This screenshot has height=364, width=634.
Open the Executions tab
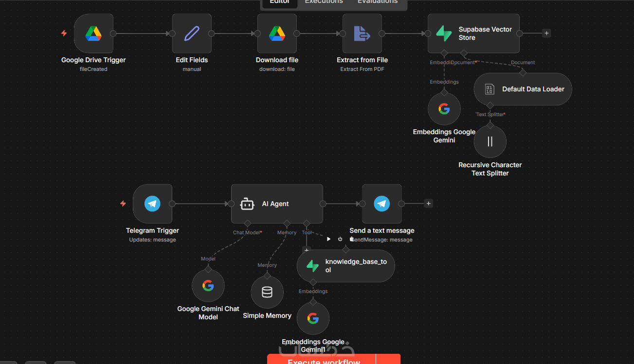click(x=324, y=2)
